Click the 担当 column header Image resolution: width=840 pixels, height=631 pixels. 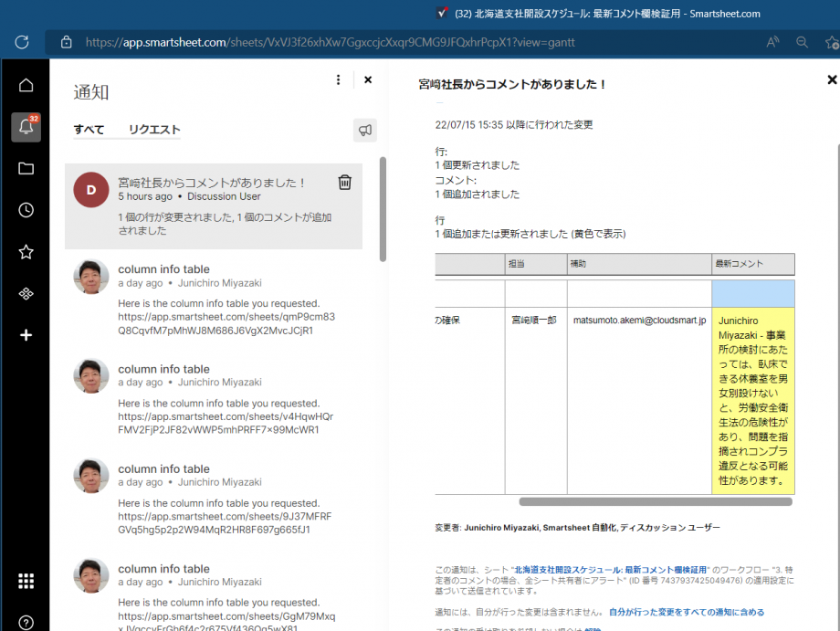tap(536, 264)
